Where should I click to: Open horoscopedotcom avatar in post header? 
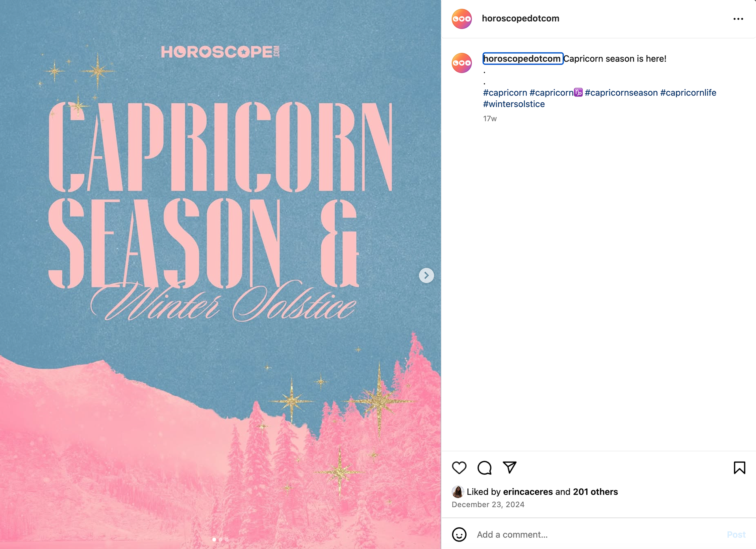[462, 19]
